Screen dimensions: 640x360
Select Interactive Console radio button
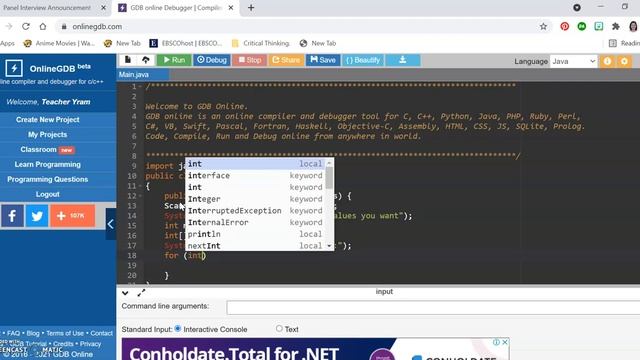click(x=178, y=329)
